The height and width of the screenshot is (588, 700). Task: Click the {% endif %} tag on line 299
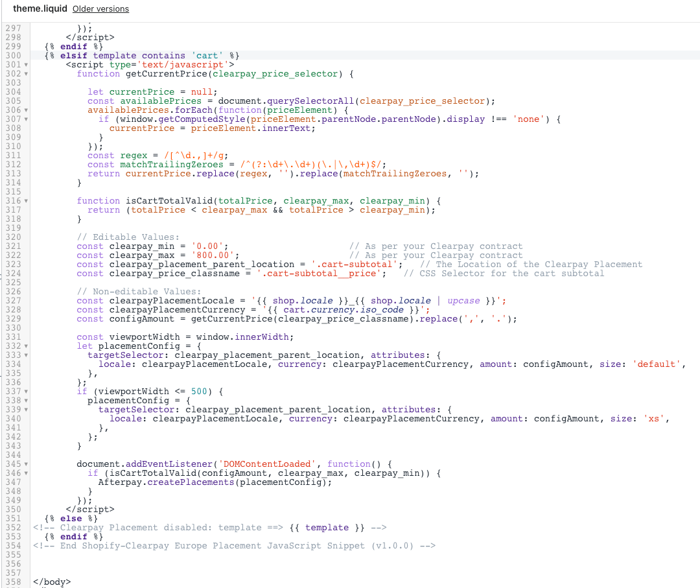click(74, 47)
